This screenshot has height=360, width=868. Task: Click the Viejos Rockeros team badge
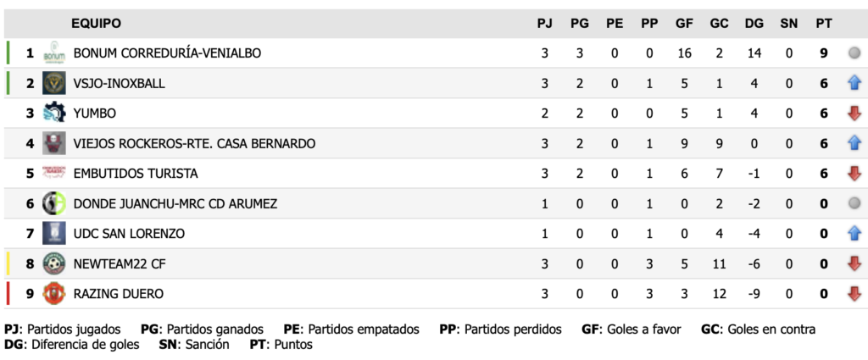click(x=54, y=143)
